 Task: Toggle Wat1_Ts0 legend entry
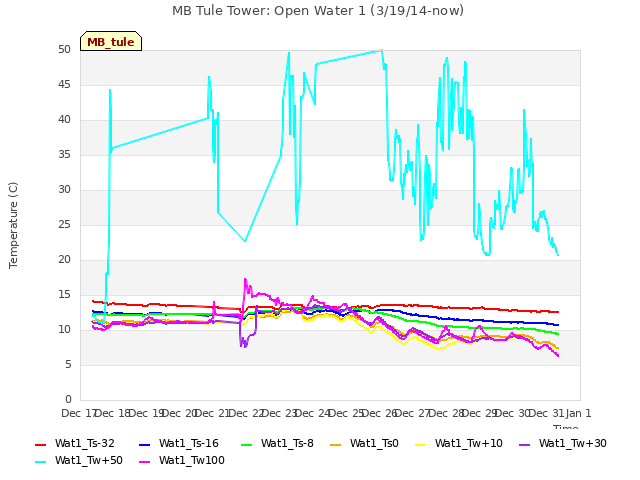(x=364, y=443)
